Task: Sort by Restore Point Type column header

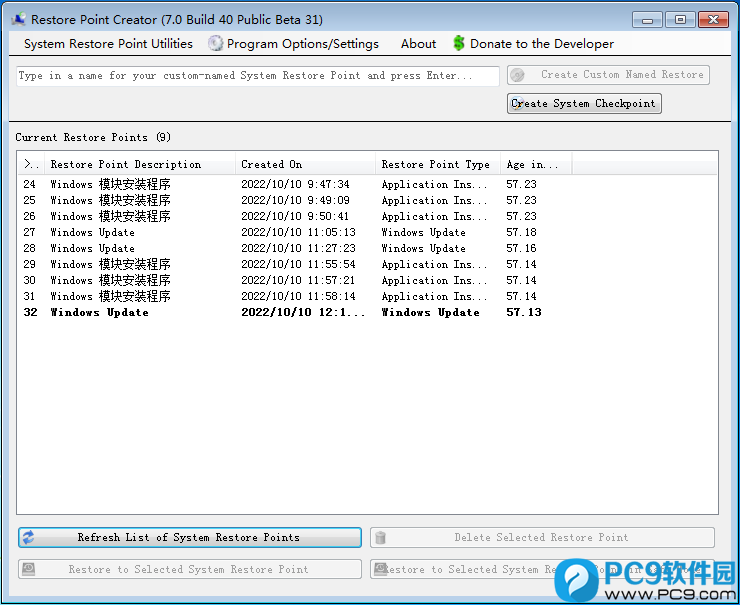Action: [x=438, y=164]
